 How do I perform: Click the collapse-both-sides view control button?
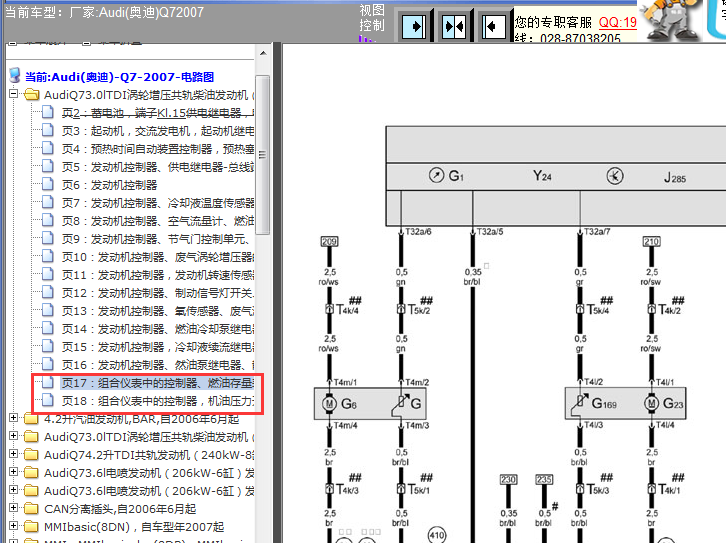click(x=454, y=26)
